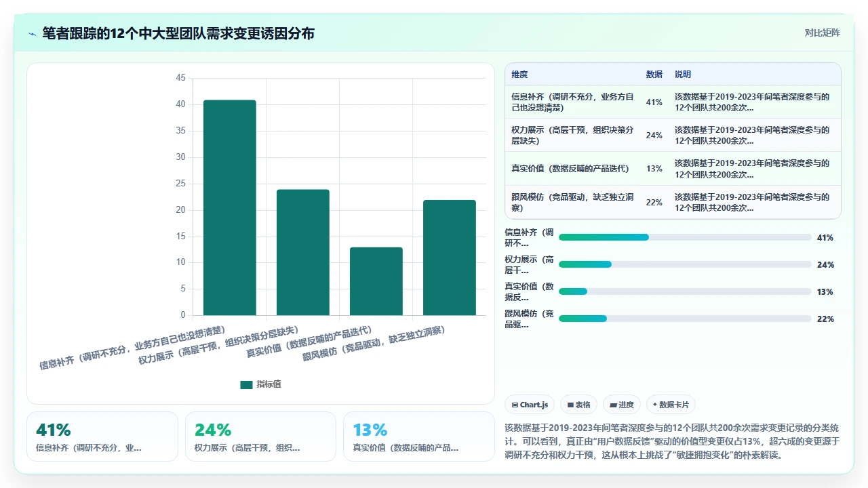Click the 41% value right of the progress bar
This screenshot has height=488, width=868.
coord(825,238)
